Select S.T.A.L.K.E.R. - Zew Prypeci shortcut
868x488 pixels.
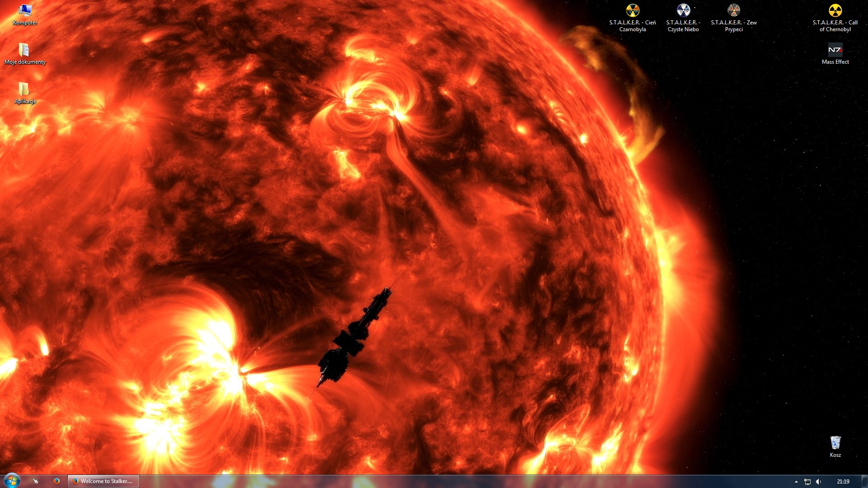tap(734, 18)
